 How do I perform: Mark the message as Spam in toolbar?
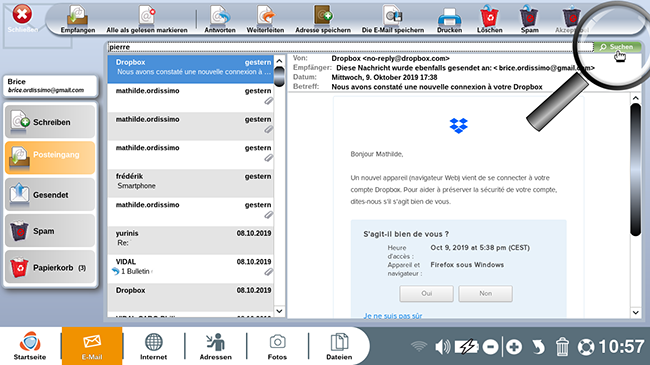tap(529, 19)
